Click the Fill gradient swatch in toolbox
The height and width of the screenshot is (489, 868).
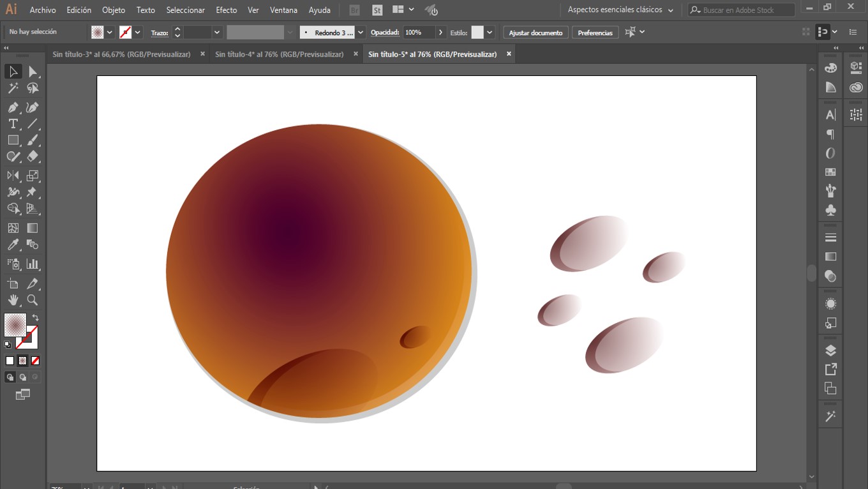(x=15, y=324)
